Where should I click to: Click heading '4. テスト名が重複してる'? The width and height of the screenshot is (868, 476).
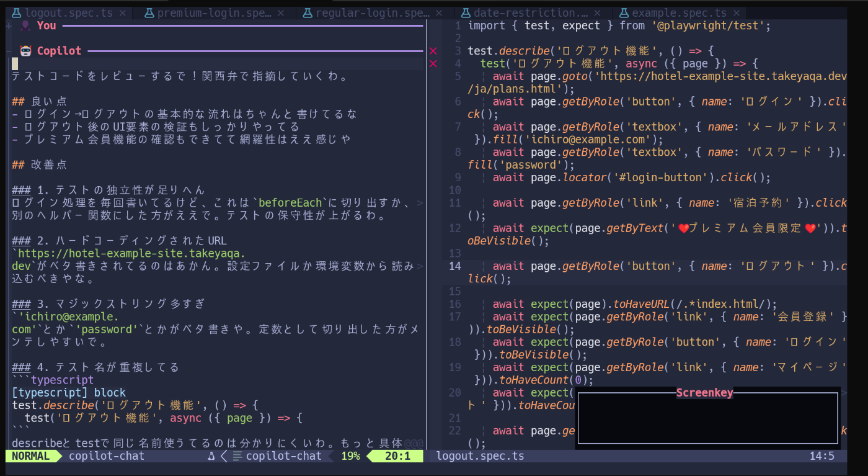pos(96,367)
